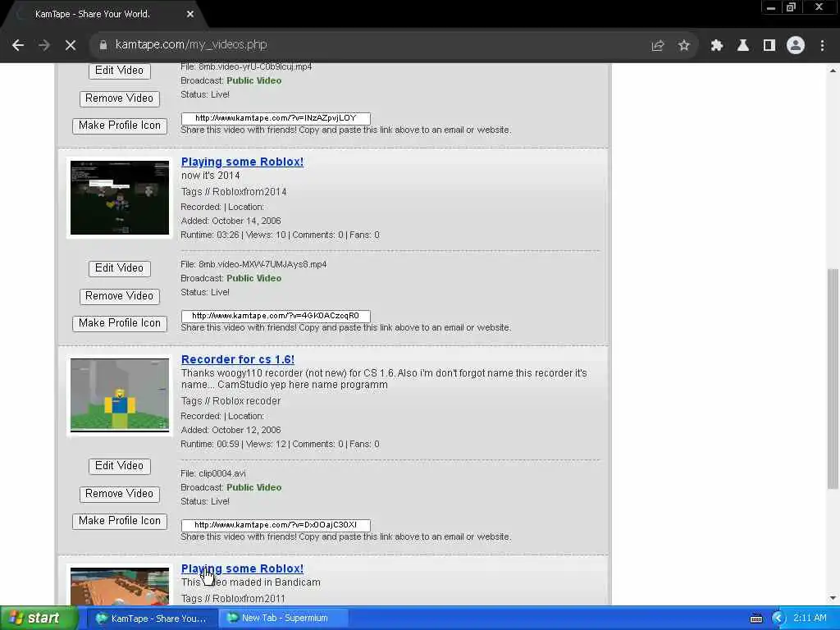Select the share link ending Dx0OajC30XI
The image size is (840, 630).
click(x=276, y=525)
